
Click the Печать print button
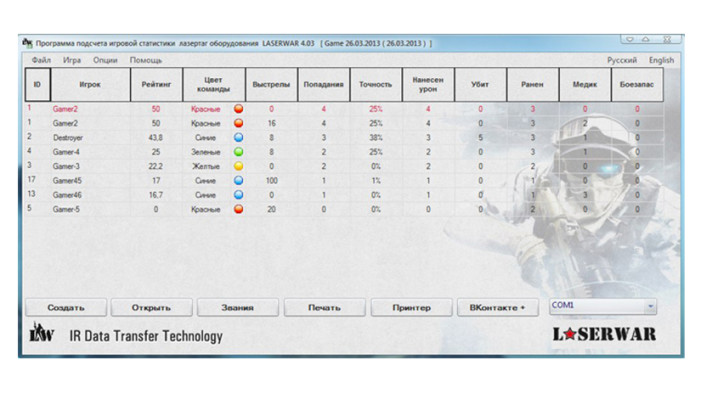[x=325, y=308]
